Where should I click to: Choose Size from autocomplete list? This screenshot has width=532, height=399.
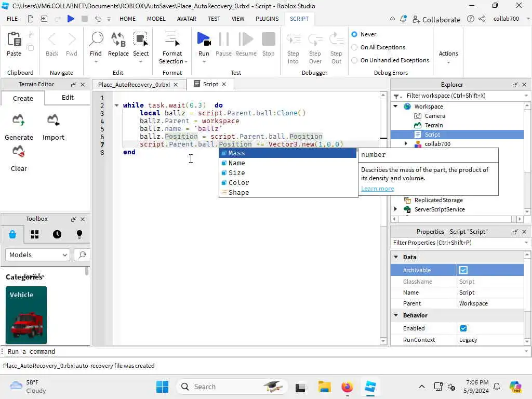tap(288, 173)
